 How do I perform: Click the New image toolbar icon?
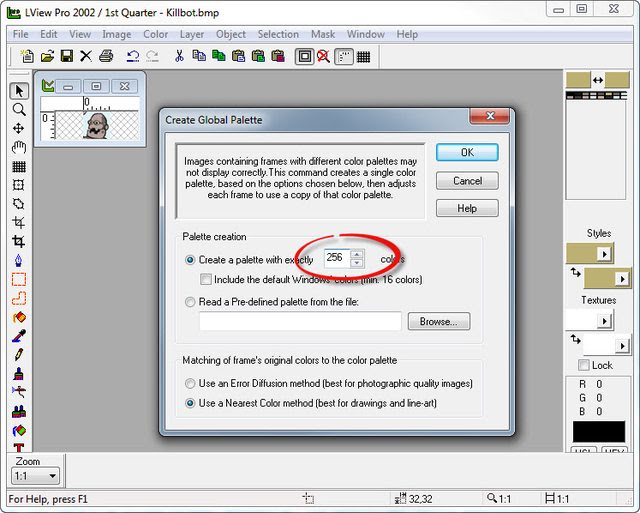click(27, 56)
